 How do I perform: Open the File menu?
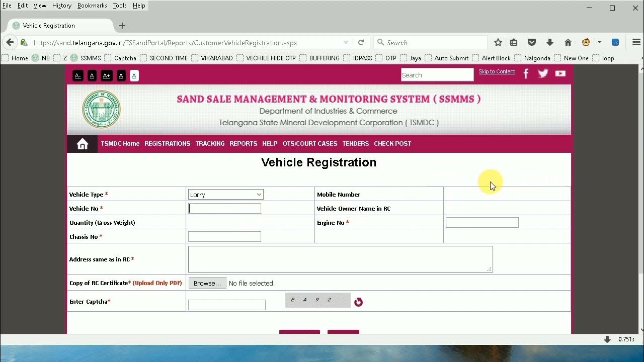tap(7, 6)
